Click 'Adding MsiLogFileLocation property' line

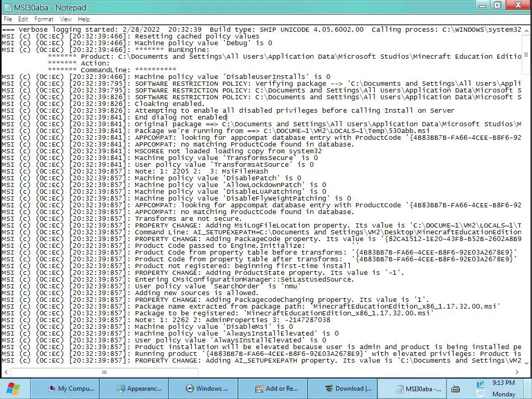click(x=261, y=225)
